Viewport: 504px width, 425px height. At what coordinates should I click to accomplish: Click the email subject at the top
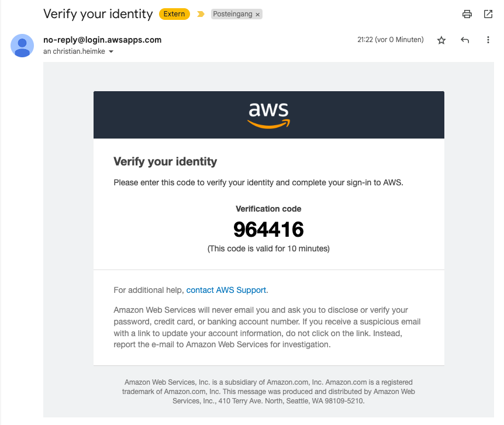click(x=98, y=14)
